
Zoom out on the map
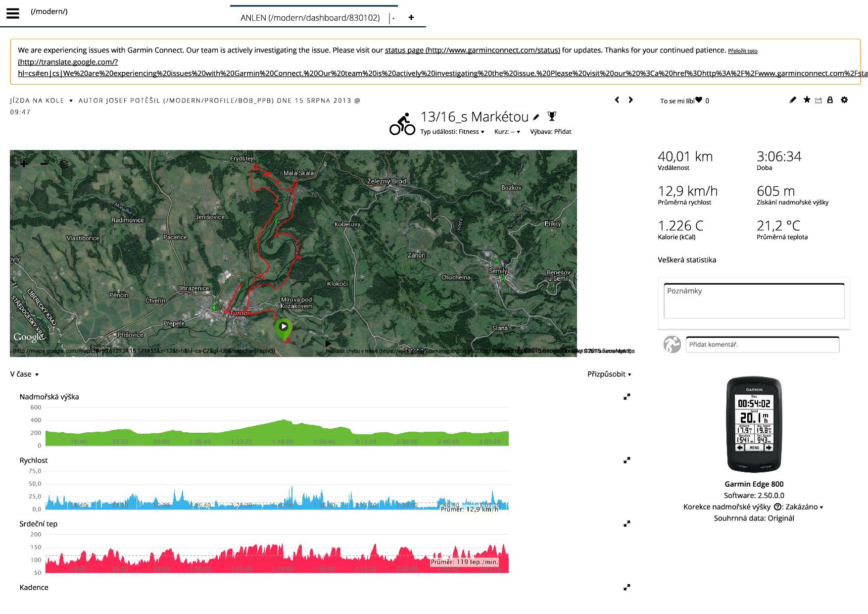(44, 163)
